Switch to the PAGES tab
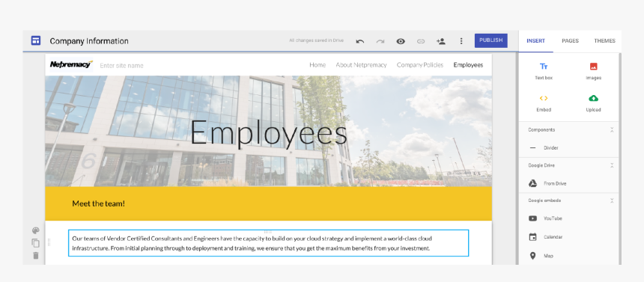 (x=570, y=41)
